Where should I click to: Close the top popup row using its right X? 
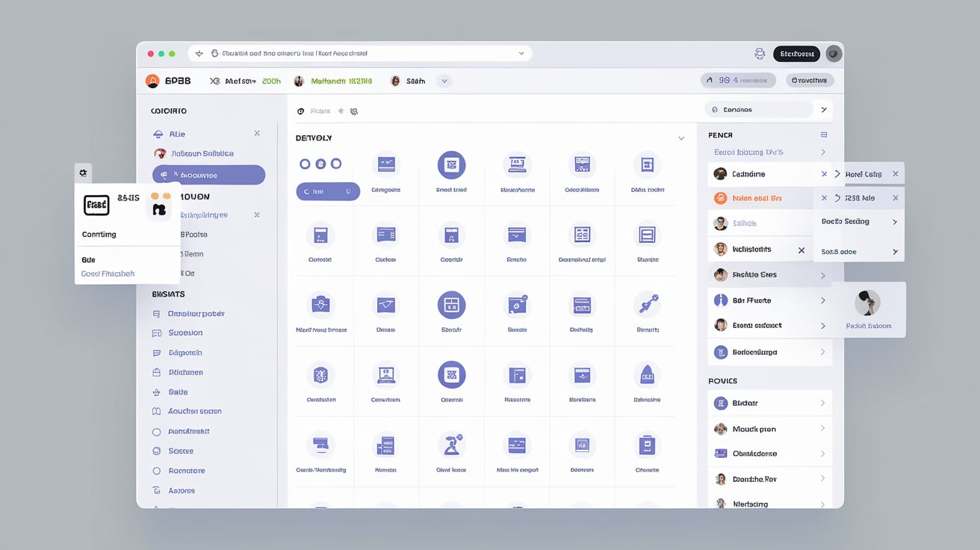tap(895, 174)
